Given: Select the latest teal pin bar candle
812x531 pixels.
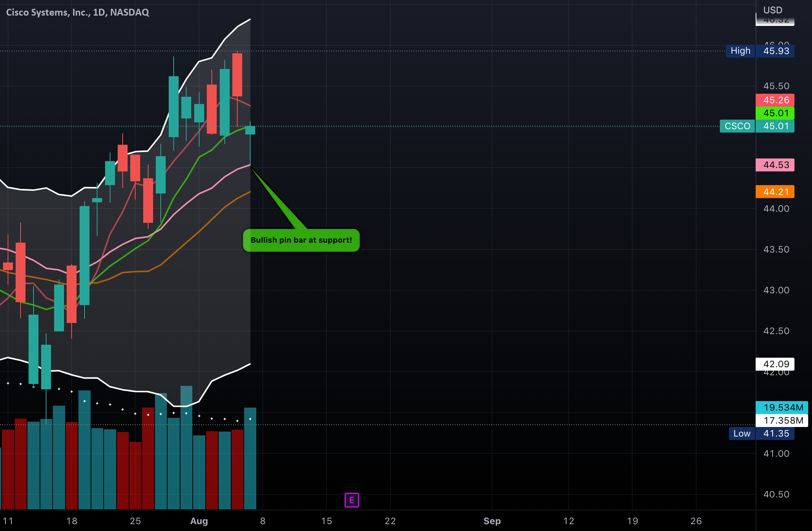Looking at the screenshot, I should 250,131.
